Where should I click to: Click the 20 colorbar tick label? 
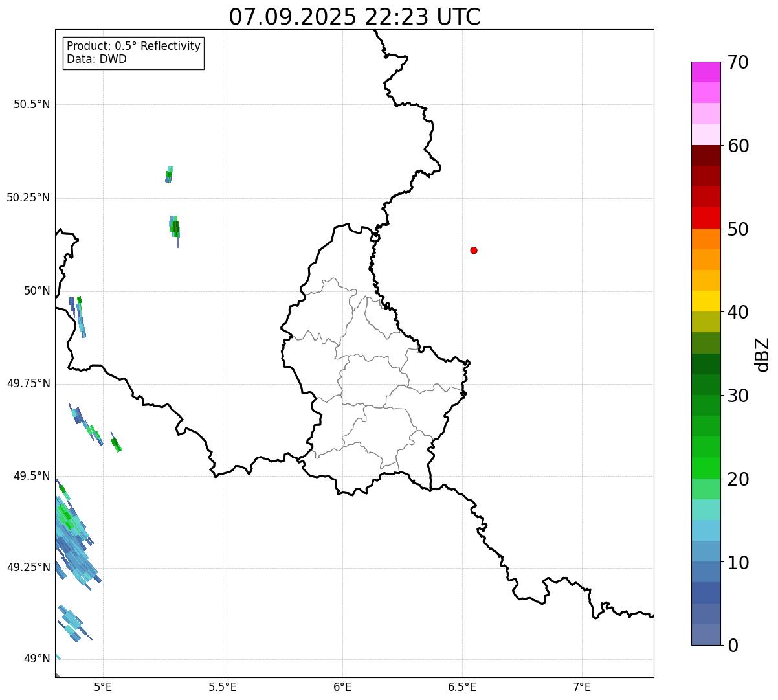click(739, 479)
